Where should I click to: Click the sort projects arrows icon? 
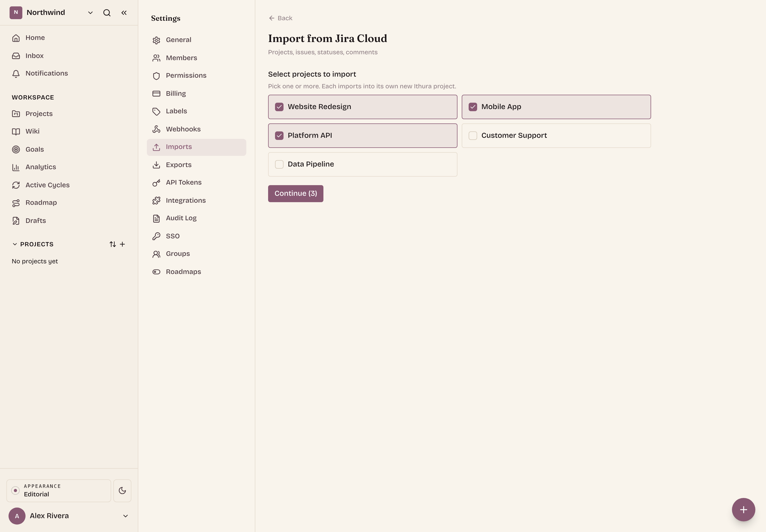(x=113, y=244)
